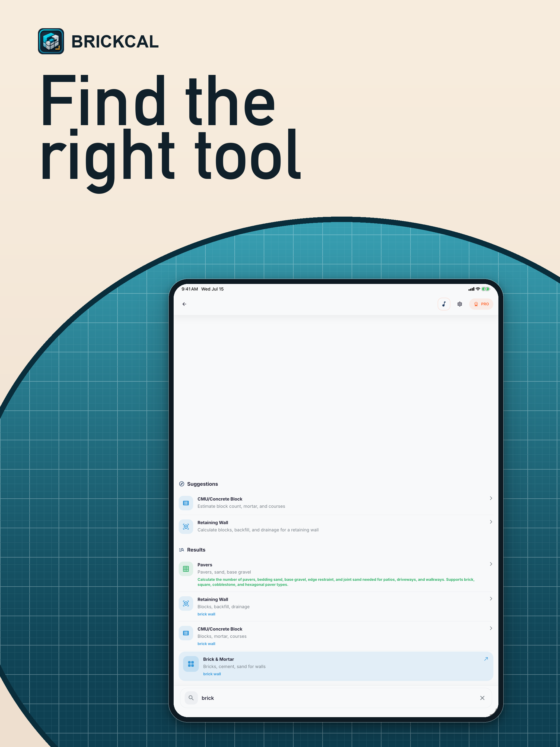This screenshot has height=747, width=560.
Task: Open chevron on CMU/Concrete Block result
Action: click(491, 628)
